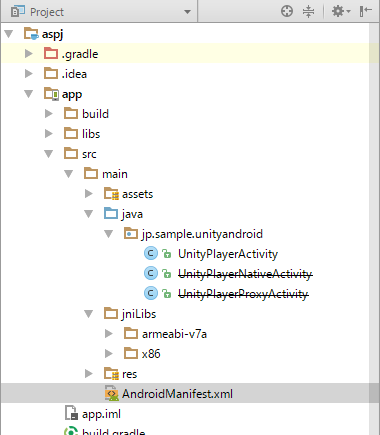
Task: Open the project panel settings gear
Action: coord(341,11)
